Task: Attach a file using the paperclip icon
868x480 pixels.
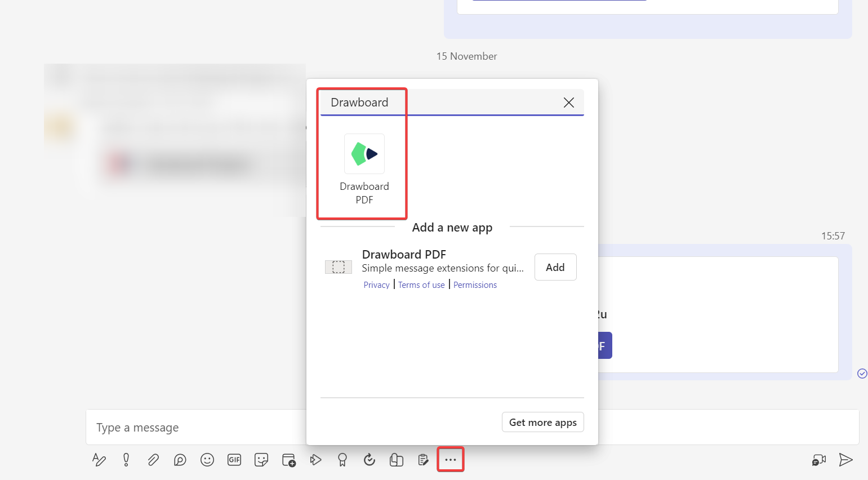Action: coord(153,460)
